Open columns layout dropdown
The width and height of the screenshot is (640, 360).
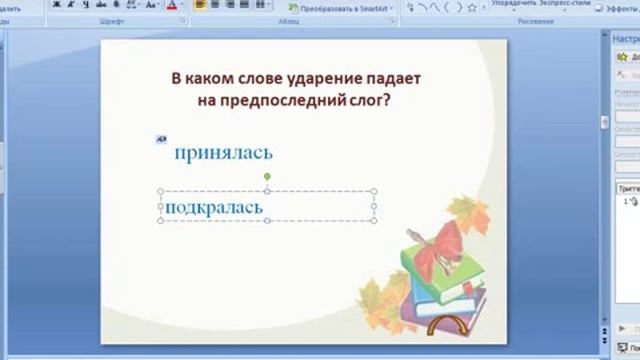coord(262,4)
